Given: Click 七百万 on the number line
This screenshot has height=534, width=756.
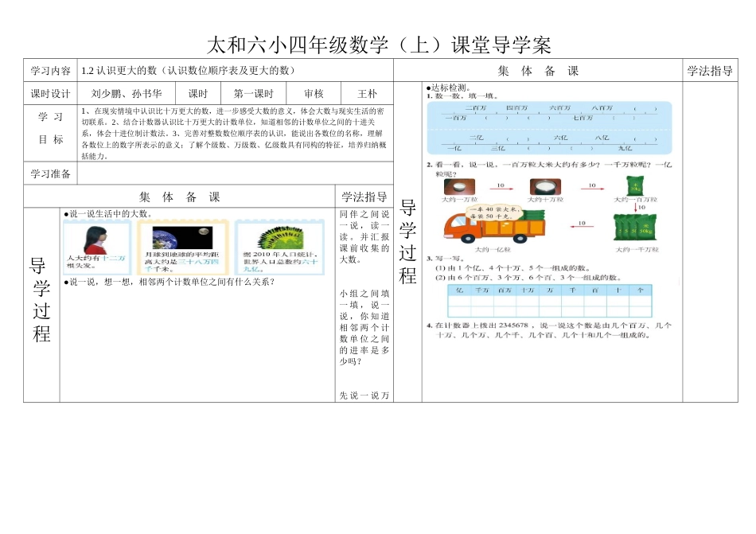Looking at the screenshot, I should pyautogui.click(x=583, y=118).
